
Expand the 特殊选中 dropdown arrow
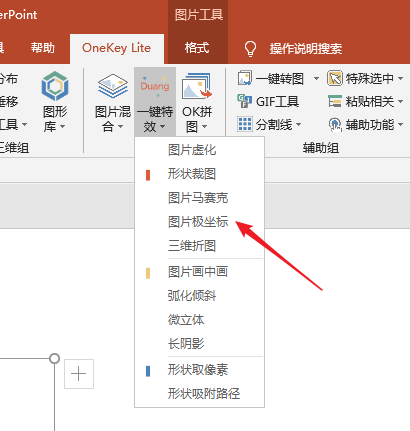coord(401,79)
